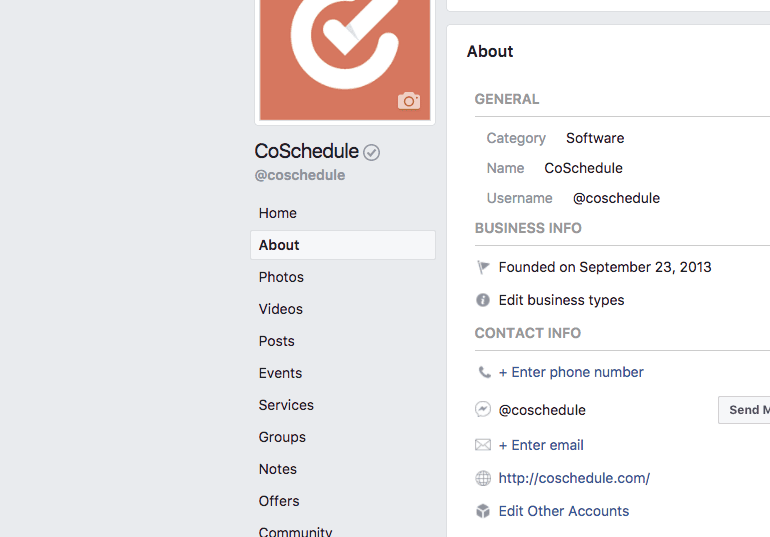This screenshot has height=537, width=770.
Task: Click the cube icon beside Edit Other Accounts
Action: [483, 511]
